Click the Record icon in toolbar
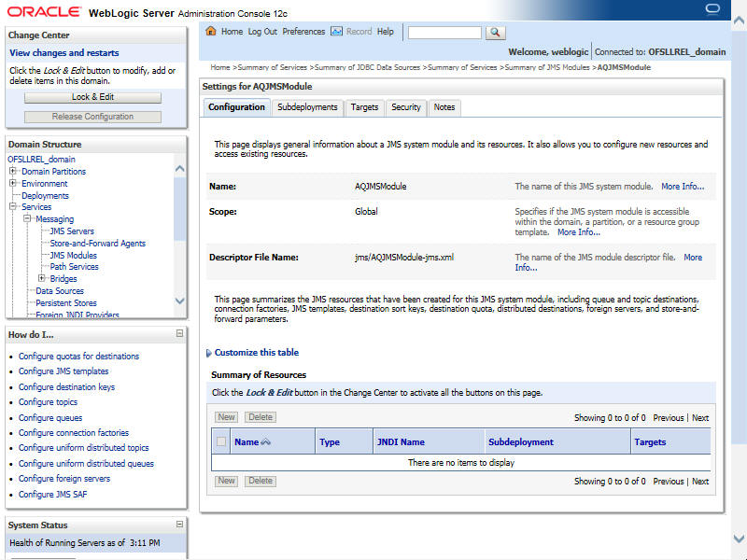747x560 pixels. (x=336, y=32)
